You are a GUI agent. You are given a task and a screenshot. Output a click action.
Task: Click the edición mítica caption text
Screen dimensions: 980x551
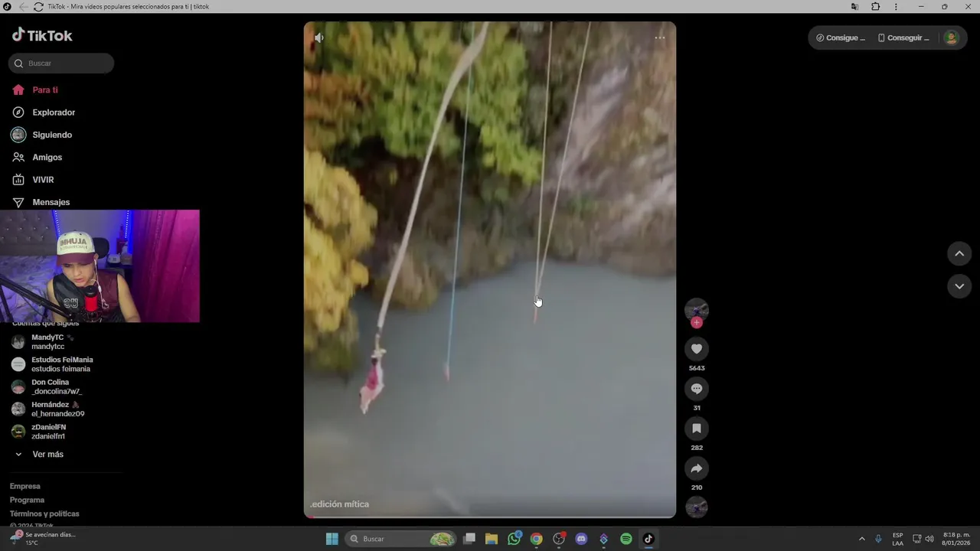[x=340, y=504]
